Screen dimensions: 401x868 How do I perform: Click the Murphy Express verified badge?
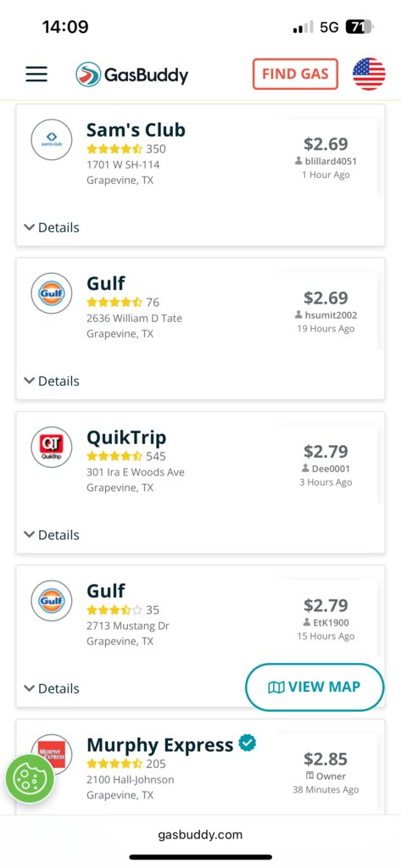point(248,743)
